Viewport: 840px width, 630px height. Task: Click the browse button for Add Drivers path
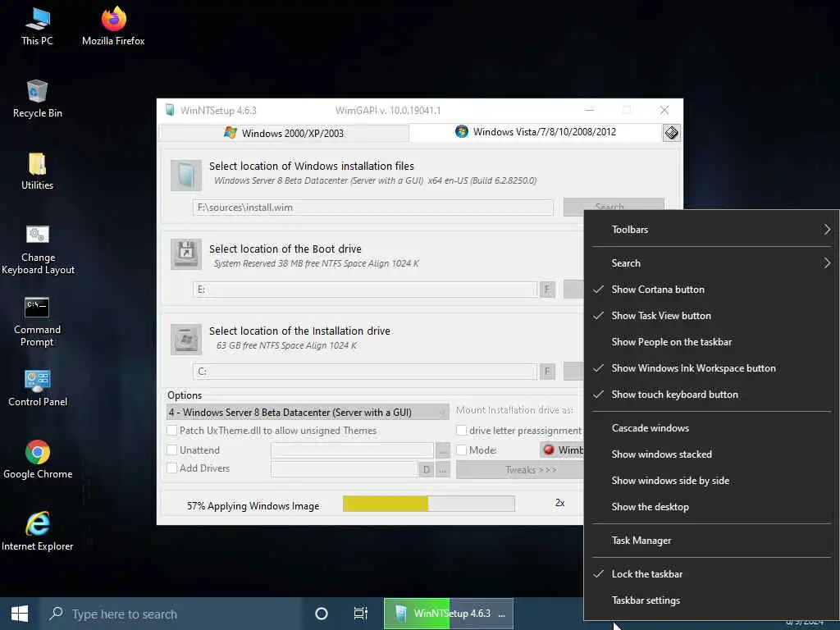pyautogui.click(x=442, y=470)
